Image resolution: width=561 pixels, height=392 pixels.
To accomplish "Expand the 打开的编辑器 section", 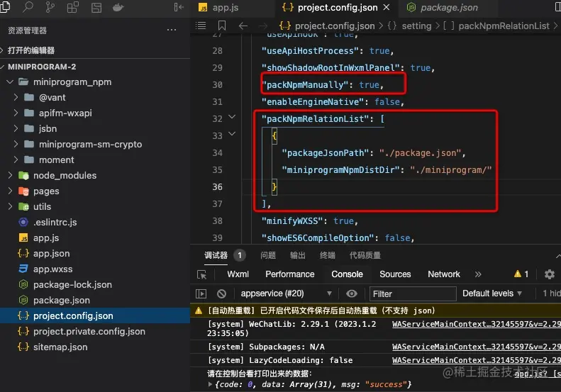I will point(1,50).
